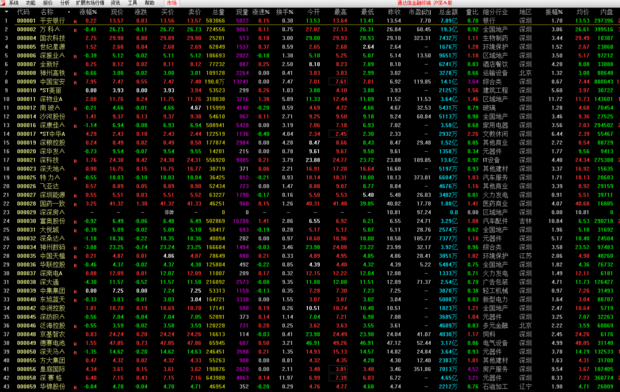Click the sort dot next to 名称 header
Screen dimensions: 620x392
point(69,12)
